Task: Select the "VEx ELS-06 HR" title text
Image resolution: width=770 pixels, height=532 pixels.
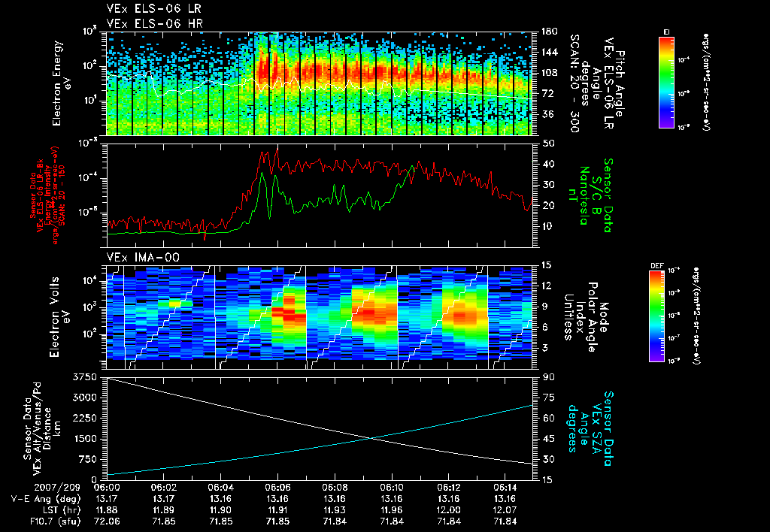Action: tap(154, 23)
